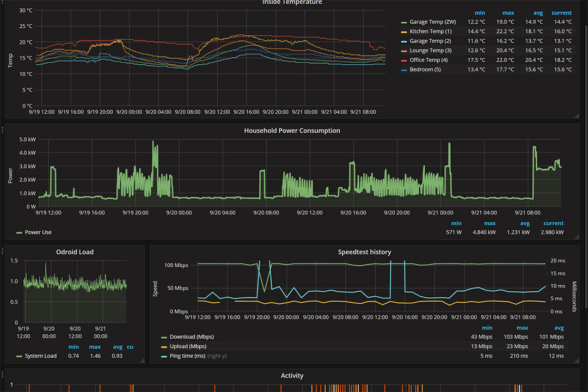This screenshot has height=392, width=588.
Task: Select the Lounge Temp (3) legend label
Action: point(430,51)
